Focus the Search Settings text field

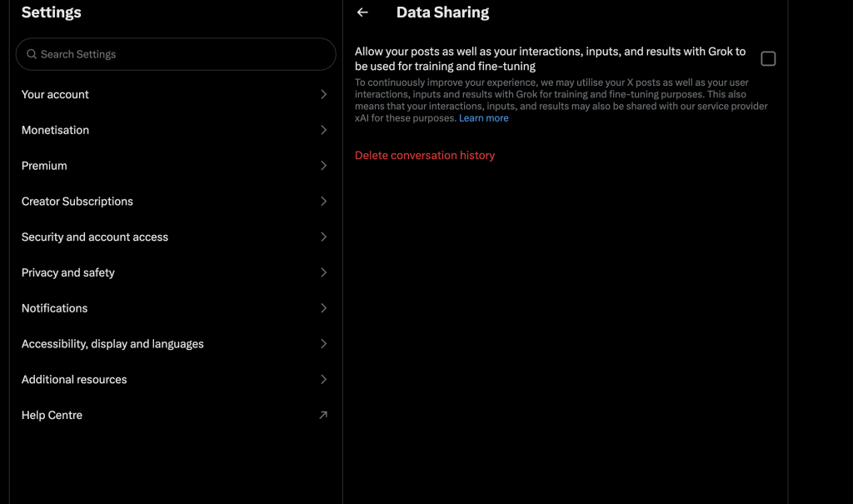pos(183,54)
